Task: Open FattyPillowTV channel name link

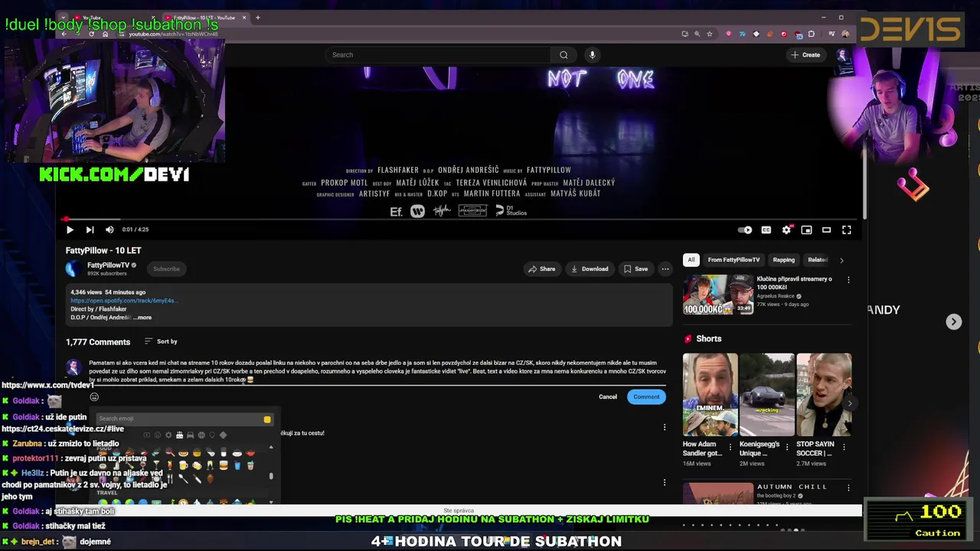Action: point(108,266)
